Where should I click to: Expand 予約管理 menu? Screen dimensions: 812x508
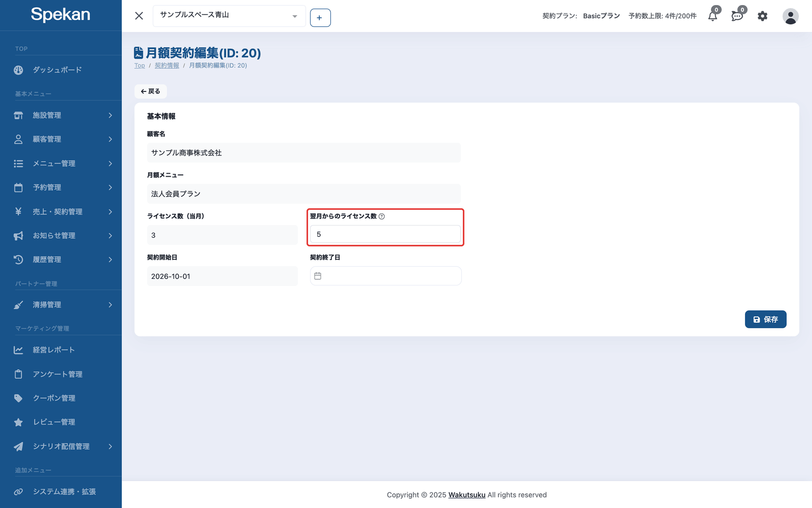coord(61,187)
